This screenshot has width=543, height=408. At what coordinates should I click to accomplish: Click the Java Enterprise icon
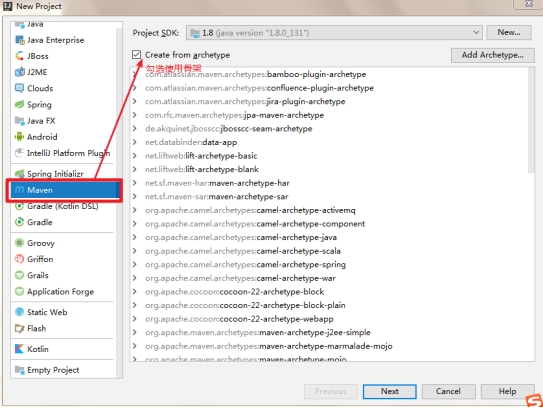point(19,40)
